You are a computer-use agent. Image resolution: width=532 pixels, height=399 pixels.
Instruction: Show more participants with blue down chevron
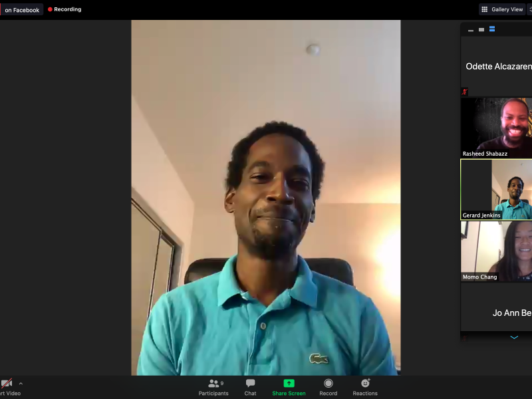click(514, 337)
